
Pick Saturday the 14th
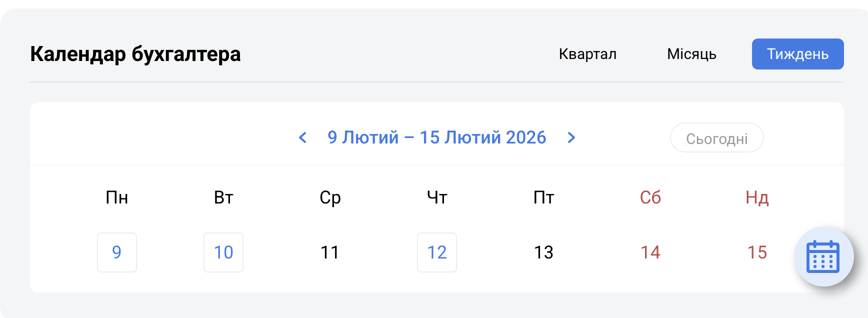(650, 252)
